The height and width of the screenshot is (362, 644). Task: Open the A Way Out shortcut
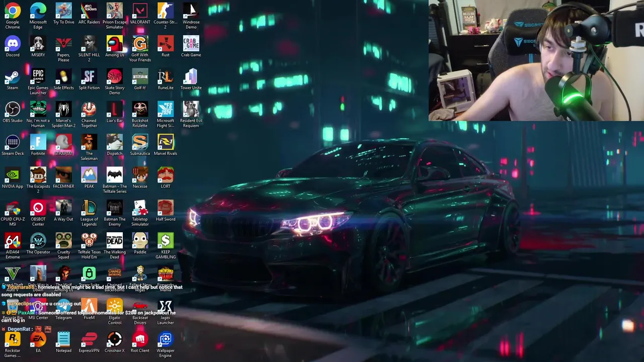coord(63,208)
